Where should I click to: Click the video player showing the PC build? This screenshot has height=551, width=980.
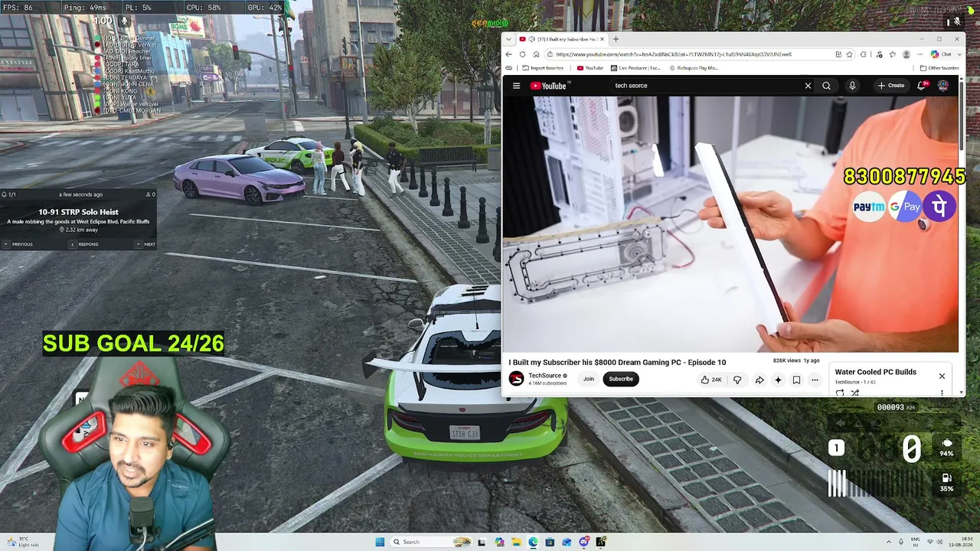(730, 223)
